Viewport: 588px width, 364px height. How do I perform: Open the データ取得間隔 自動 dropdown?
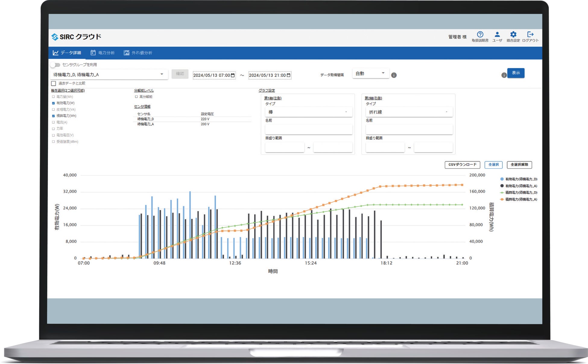[371, 74]
